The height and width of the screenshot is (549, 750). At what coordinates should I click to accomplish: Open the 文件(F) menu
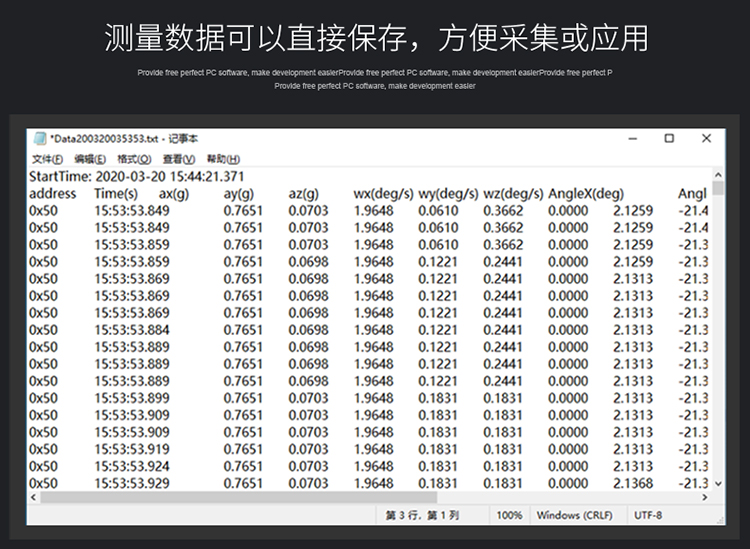pos(47,159)
